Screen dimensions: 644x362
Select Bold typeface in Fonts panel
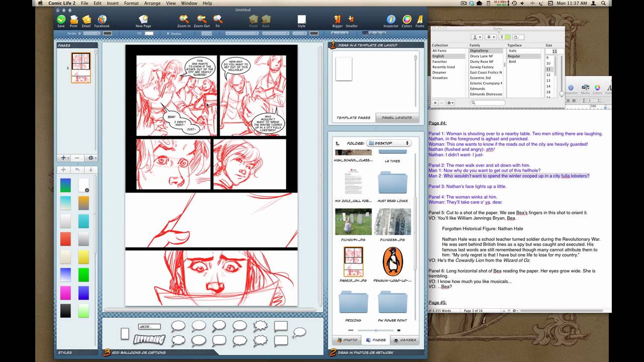[x=512, y=61]
